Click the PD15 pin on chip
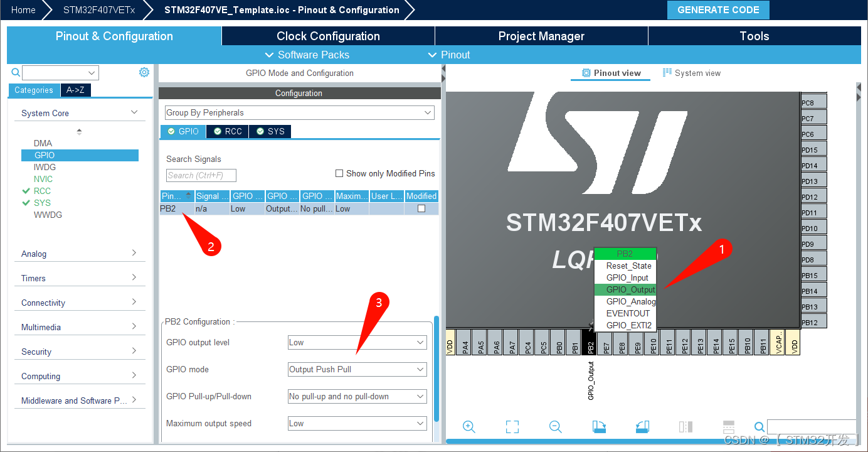This screenshot has width=868, height=452. 813,149
